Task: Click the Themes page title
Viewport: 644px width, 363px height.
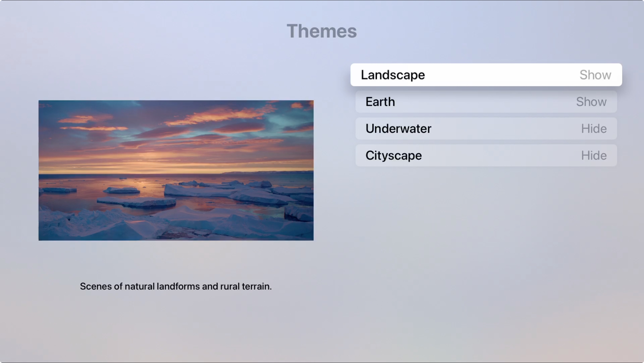Action: [322, 31]
